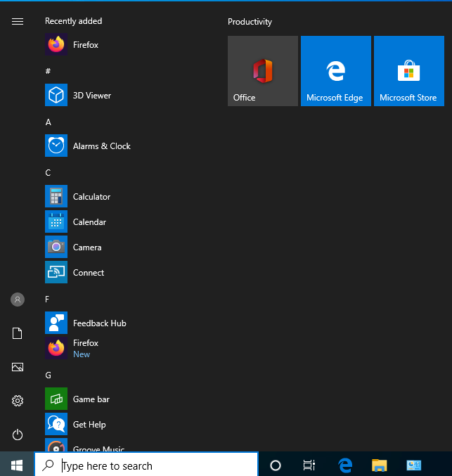Click the 'G' letter header

(49, 375)
